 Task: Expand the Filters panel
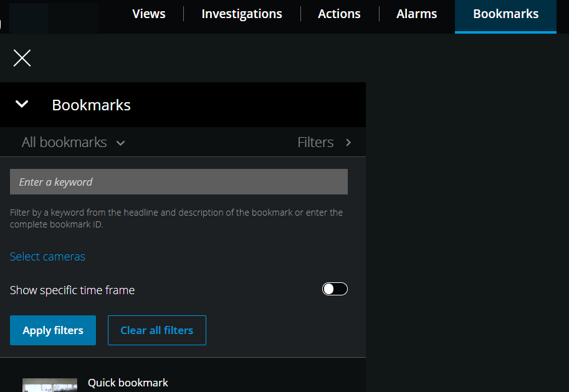pyautogui.click(x=316, y=143)
